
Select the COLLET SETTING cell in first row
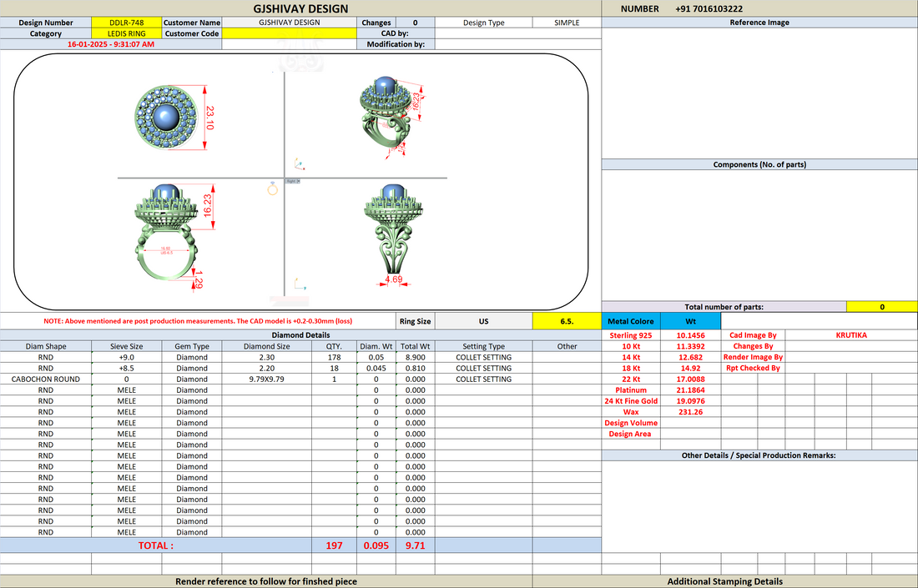tap(483, 357)
